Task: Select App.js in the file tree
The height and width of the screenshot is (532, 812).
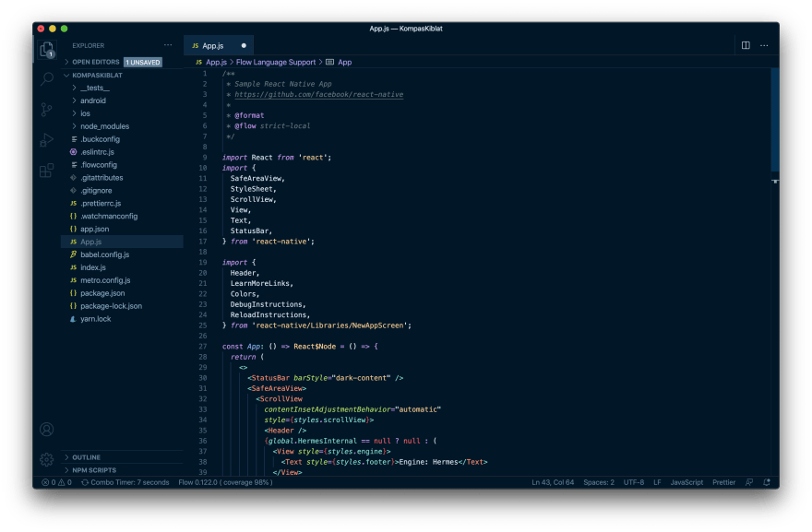Action: [x=122, y=242]
